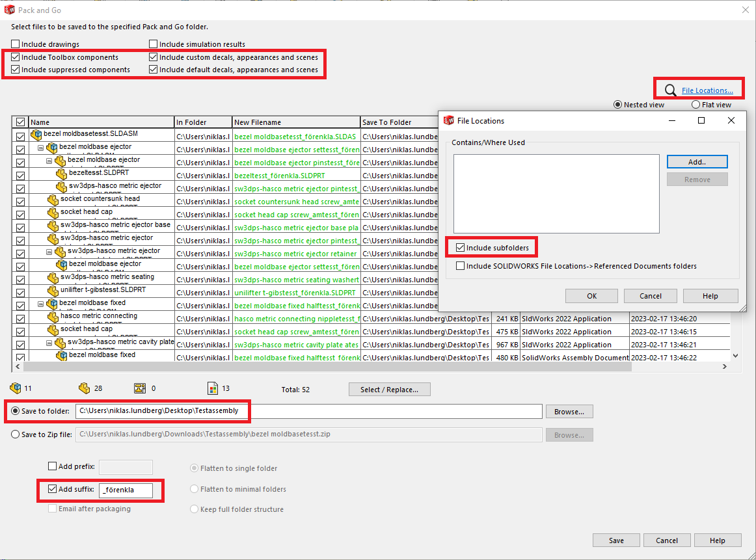This screenshot has width=756, height=560.
Task: Select the Flat view radio button
Action: point(695,105)
